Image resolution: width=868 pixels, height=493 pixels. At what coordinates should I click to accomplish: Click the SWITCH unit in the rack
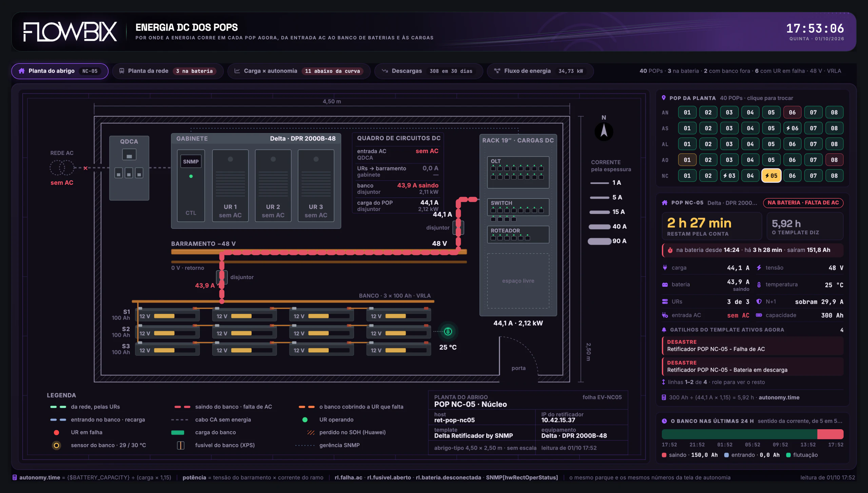[x=518, y=207]
